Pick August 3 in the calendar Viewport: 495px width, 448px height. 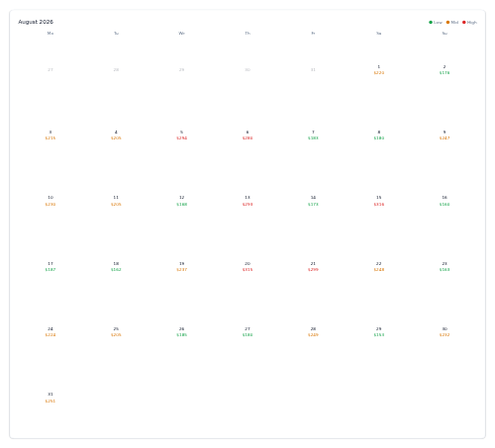[x=50, y=134]
